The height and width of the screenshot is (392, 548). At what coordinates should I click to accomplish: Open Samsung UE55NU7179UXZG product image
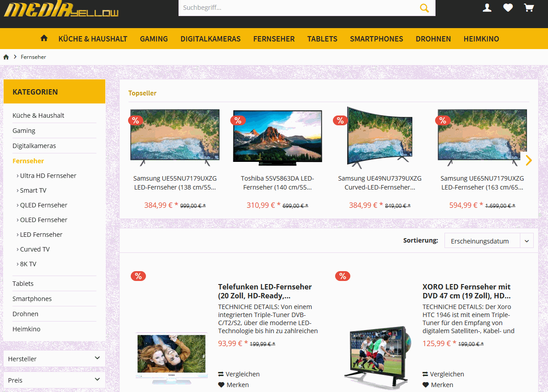(x=175, y=137)
